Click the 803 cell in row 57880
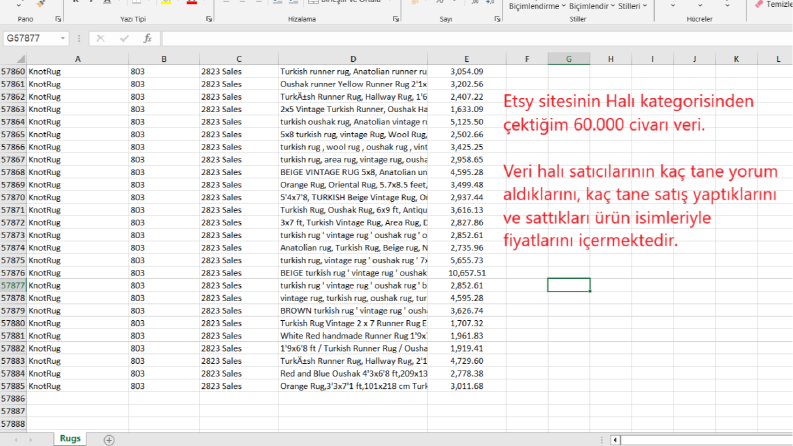The width and height of the screenshot is (793, 446). [164, 323]
